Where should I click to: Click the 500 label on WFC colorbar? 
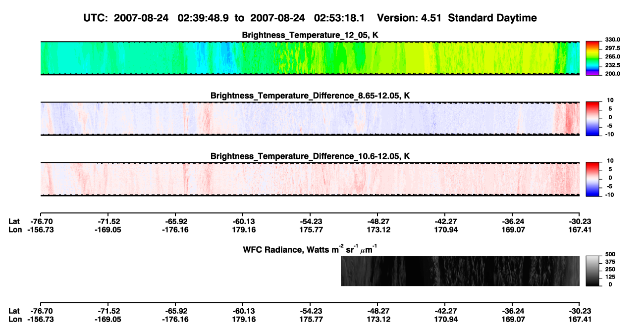click(x=610, y=254)
